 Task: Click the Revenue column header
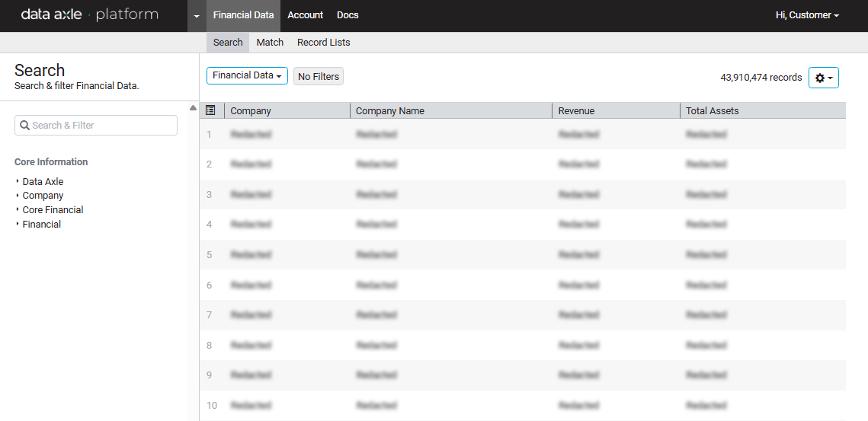coord(576,111)
